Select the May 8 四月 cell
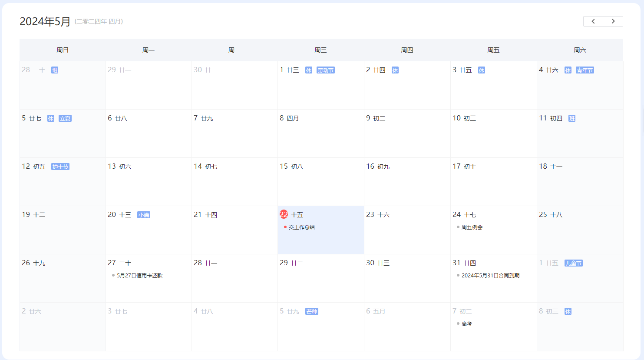This screenshot has width=644, height=360. click(321, 133)
